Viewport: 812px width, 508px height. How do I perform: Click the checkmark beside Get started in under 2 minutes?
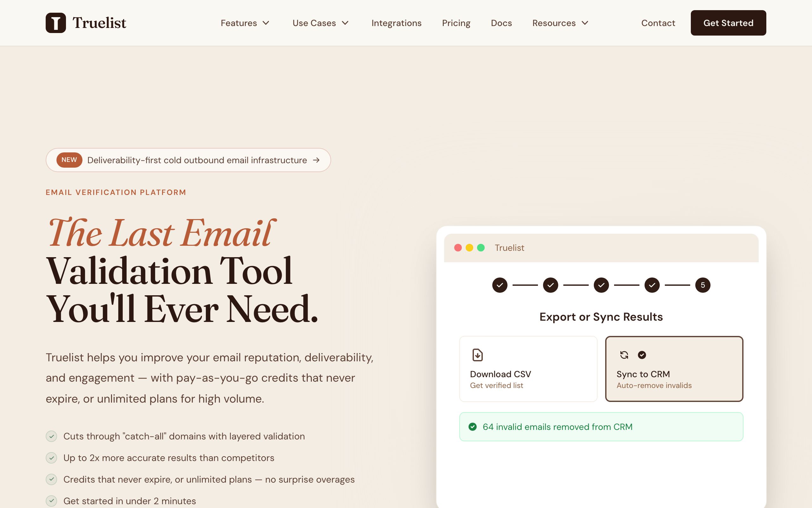click(51, 501)
